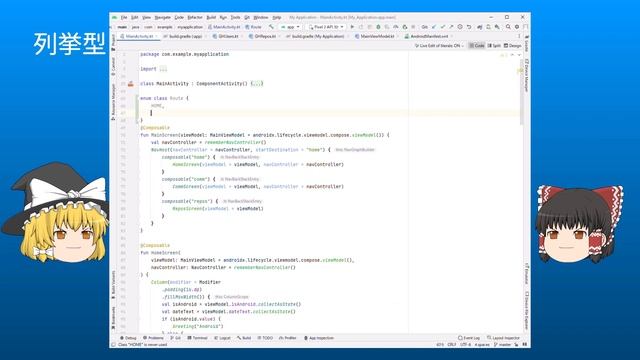
Task: Open the Navigate menu
Action: click(162, 18)
